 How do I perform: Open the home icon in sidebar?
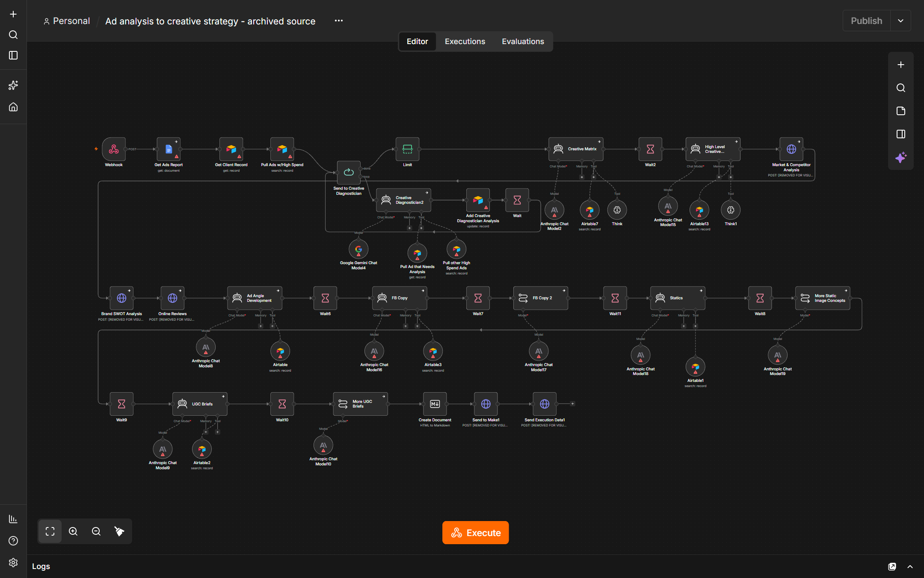pos(13,107)
